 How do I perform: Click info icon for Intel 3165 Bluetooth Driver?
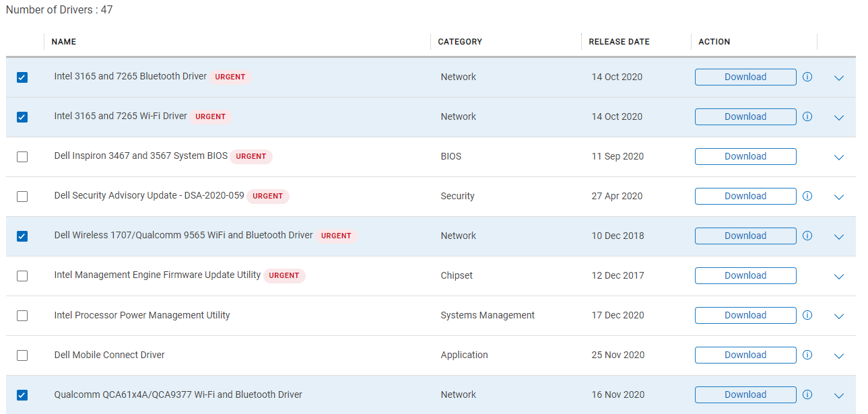pyautogui.click(x=807, y=77)
